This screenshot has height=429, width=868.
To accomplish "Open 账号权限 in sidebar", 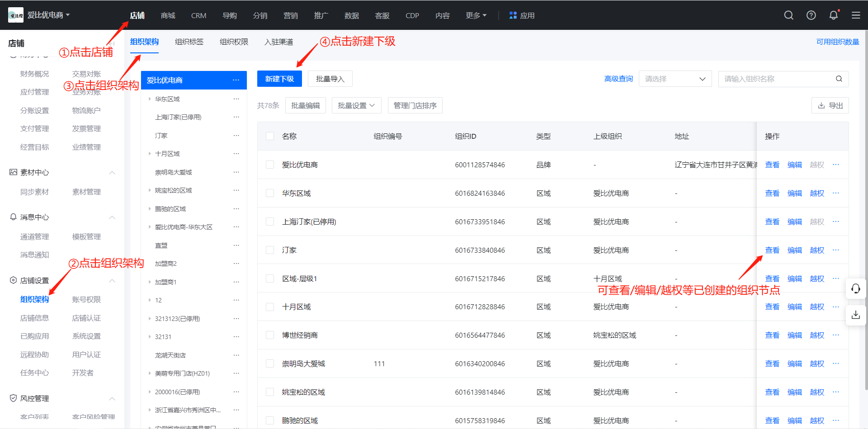I will tap(86, 299).
